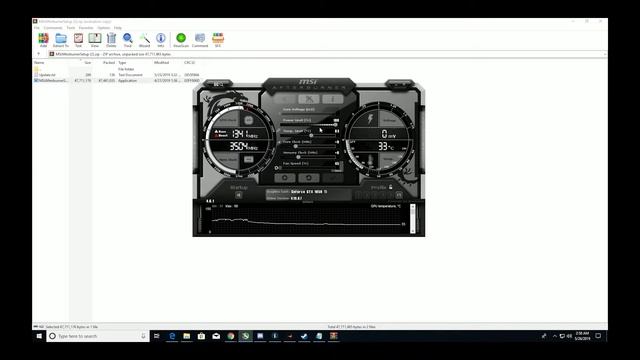This screenshot has height=360, width=640.
Task: Click the SFX toolbar icon
Action: click(218, 40)
